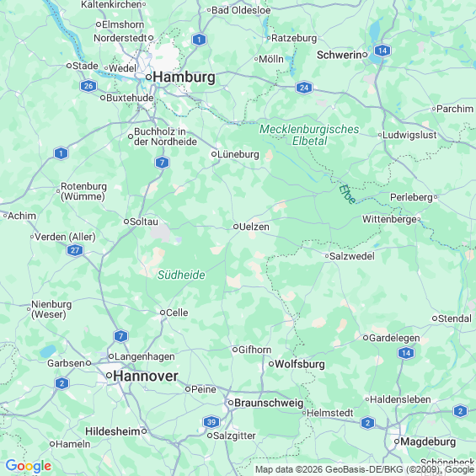Click highway 26 shield near Stade
Image resolution: width=476 pixels, height=476 pixels.
pyautogui.click(x=88, y=86)
